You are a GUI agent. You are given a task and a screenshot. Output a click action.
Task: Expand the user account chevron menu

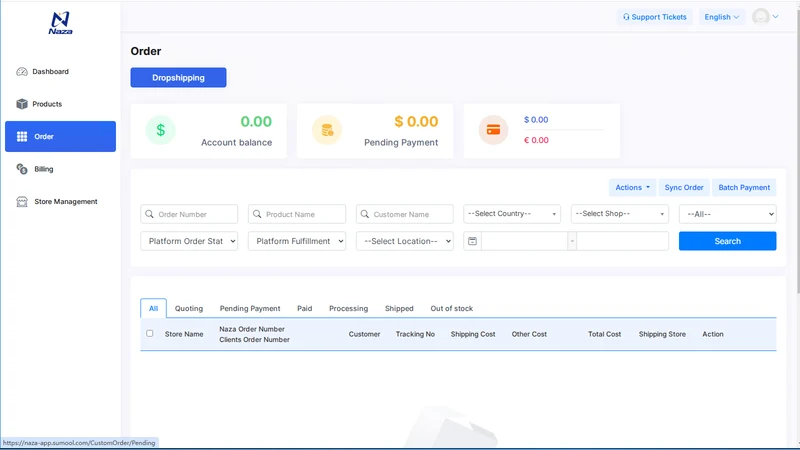coord(776,17)
